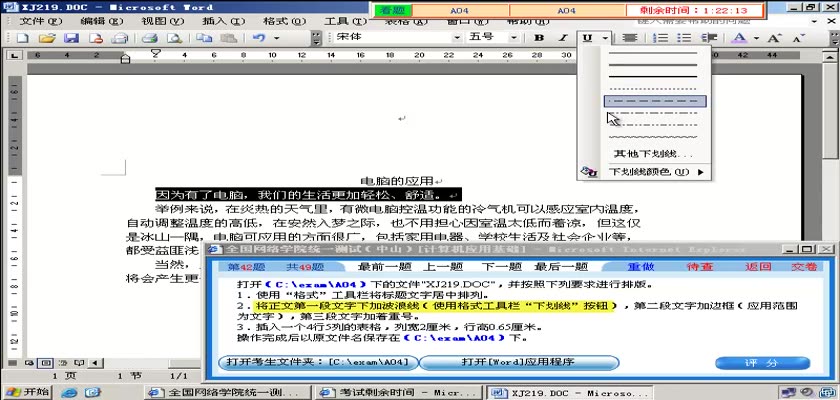840x400 pixels.
Task: Apply a numbered list
Action: (x=663, y=38)
